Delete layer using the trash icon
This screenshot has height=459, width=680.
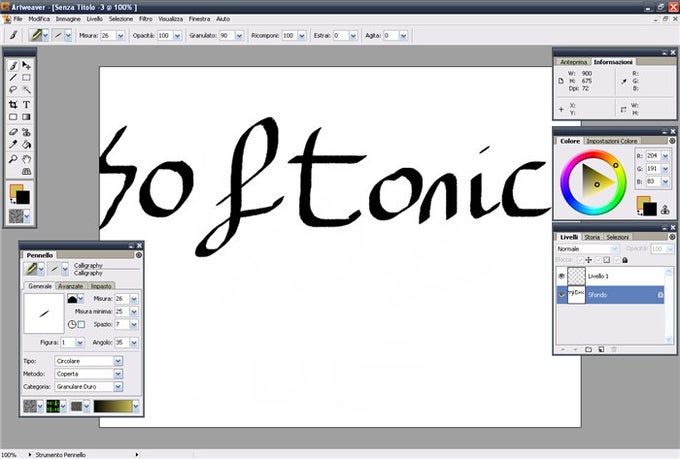[614, 349]
